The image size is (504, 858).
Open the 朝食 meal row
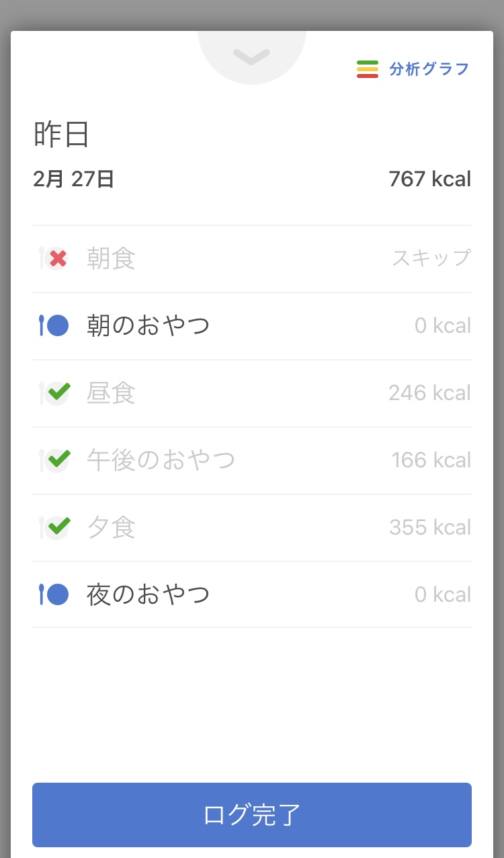point(112,259)
